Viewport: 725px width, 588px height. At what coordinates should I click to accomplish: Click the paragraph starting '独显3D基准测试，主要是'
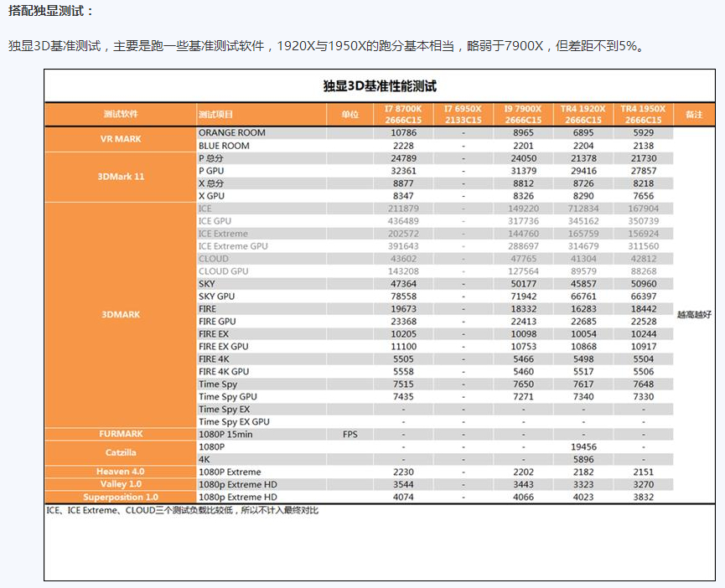pyautogui.click(x=326, y=46)
